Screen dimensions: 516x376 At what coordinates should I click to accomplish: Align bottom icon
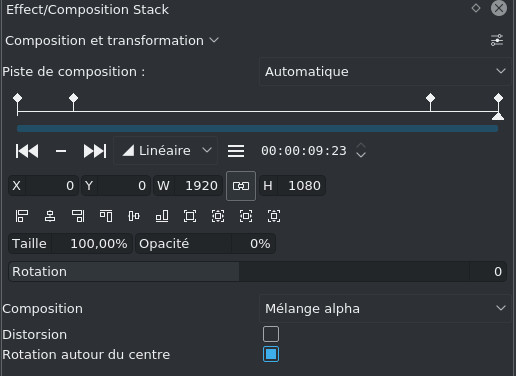click(162, 216)
